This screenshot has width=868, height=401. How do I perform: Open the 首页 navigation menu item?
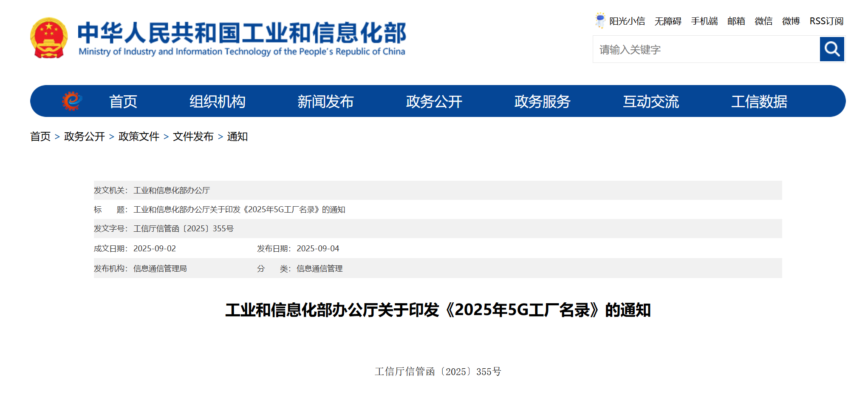[x=123, y=102]
